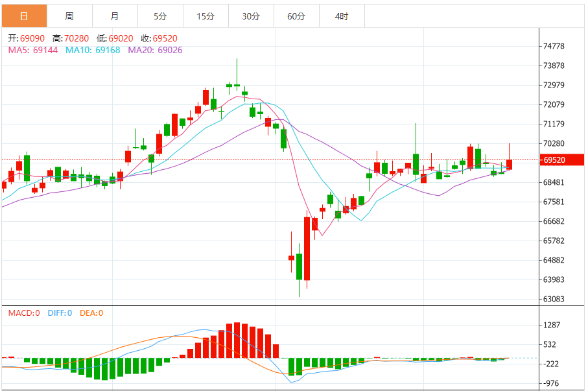Click the last red candlestick at the right edge

coord(509,164)
